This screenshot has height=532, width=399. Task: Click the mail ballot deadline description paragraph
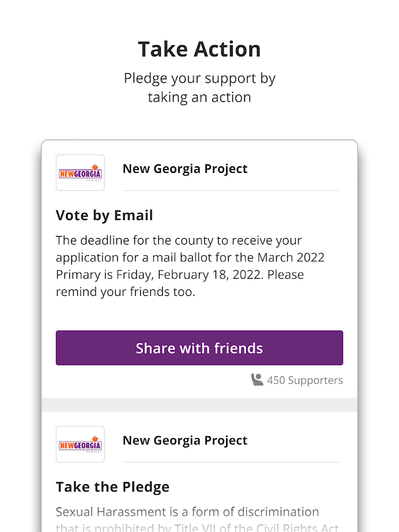(x=190, y=265)
